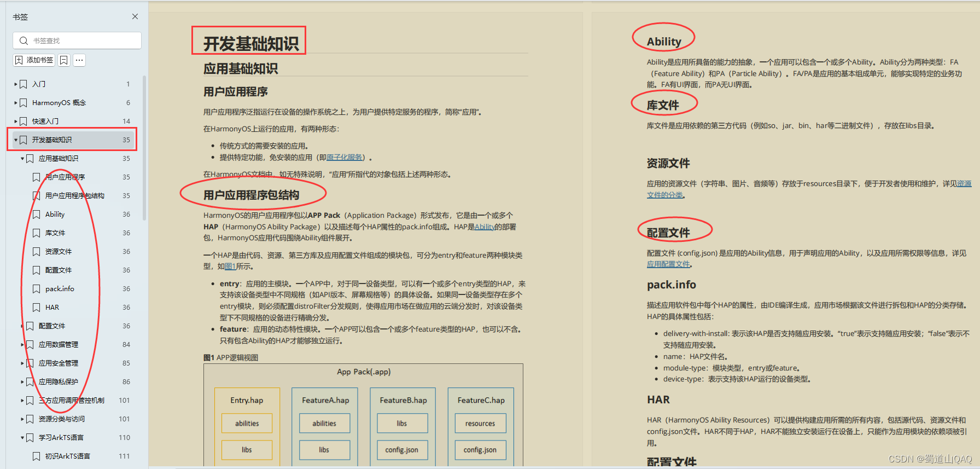Click the 开发基础知识 page heading in the document
This screenshot has width=980, height=469.
[x=251, y=44]
